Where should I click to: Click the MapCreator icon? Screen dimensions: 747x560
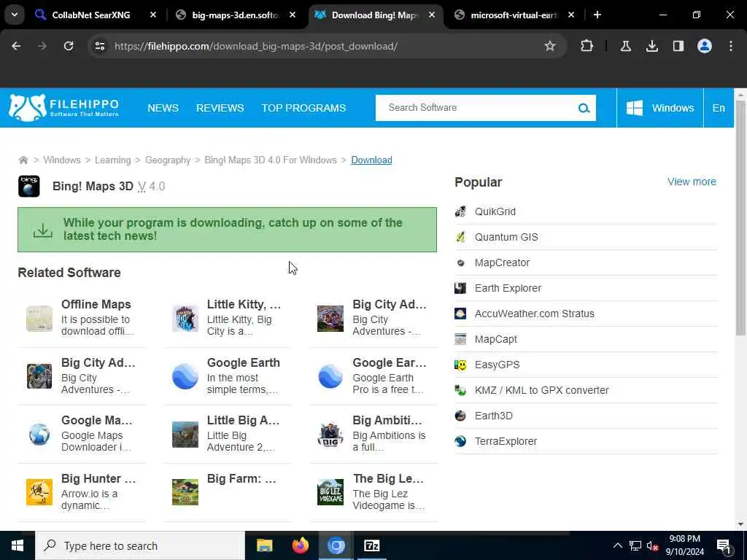coord(460,262)
